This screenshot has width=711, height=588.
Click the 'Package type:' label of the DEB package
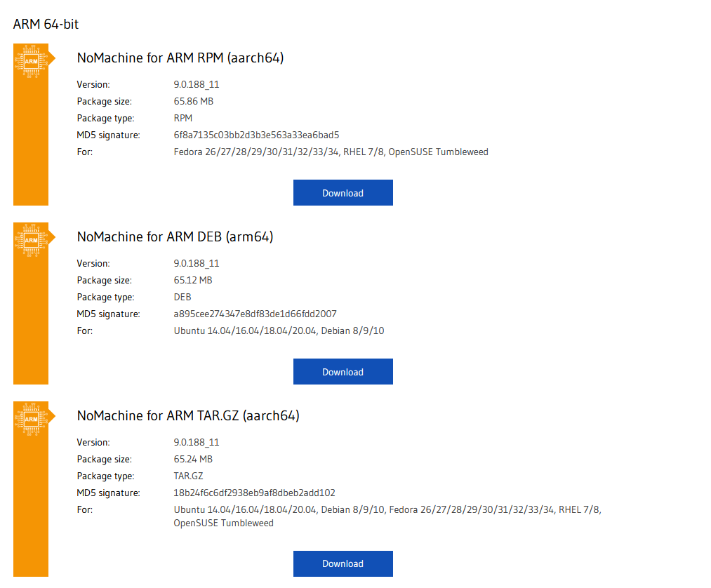point(106,298)
